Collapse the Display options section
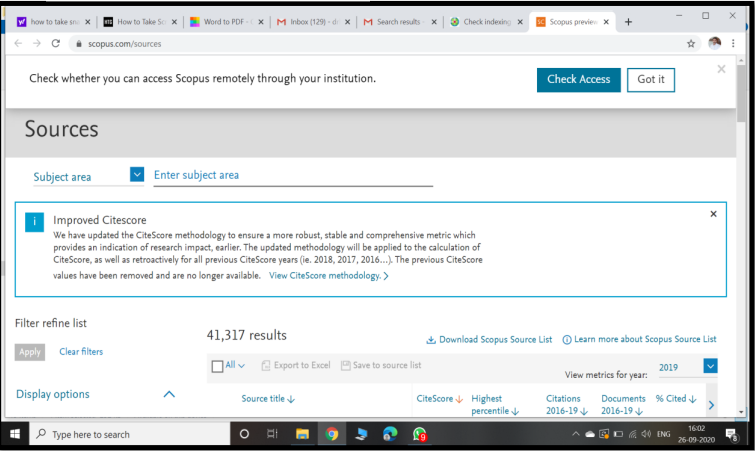Screen dimensions: 755x451 (169, 395)
